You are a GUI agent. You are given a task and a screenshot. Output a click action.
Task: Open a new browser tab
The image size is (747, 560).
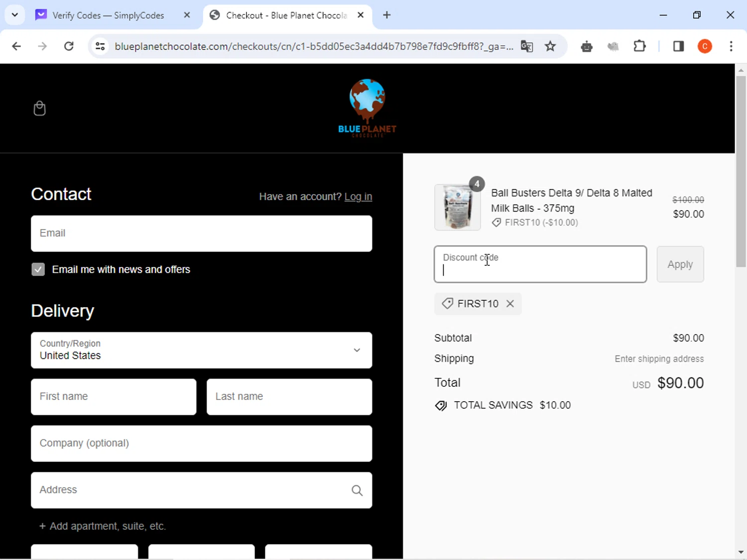387,15
